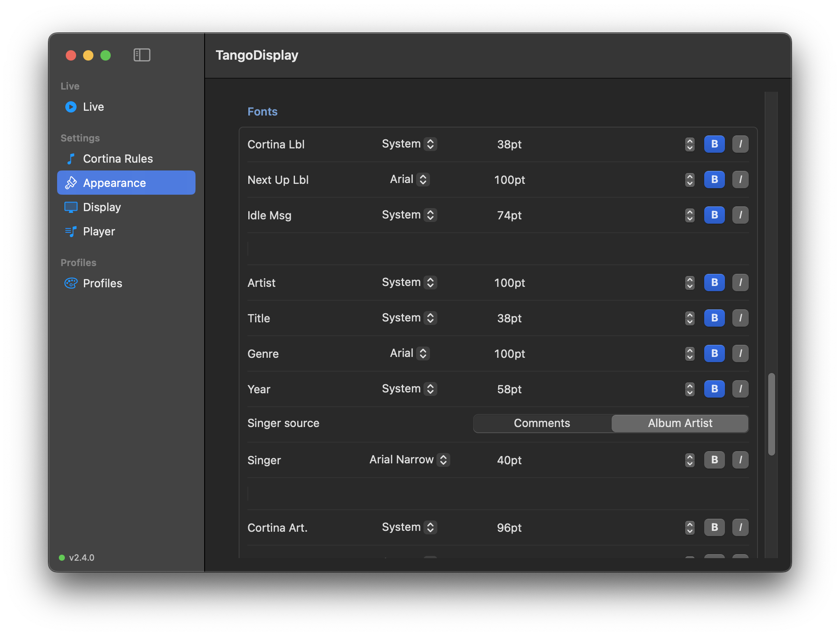
Task: Adjust Genre font size stepper
Action: (x=690, y=353)
